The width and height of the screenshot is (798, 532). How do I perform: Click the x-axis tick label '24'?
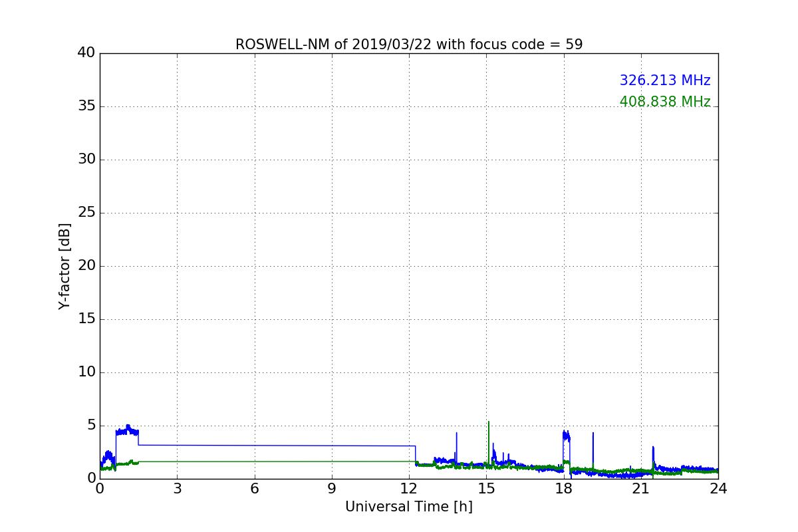pos(718,488)
